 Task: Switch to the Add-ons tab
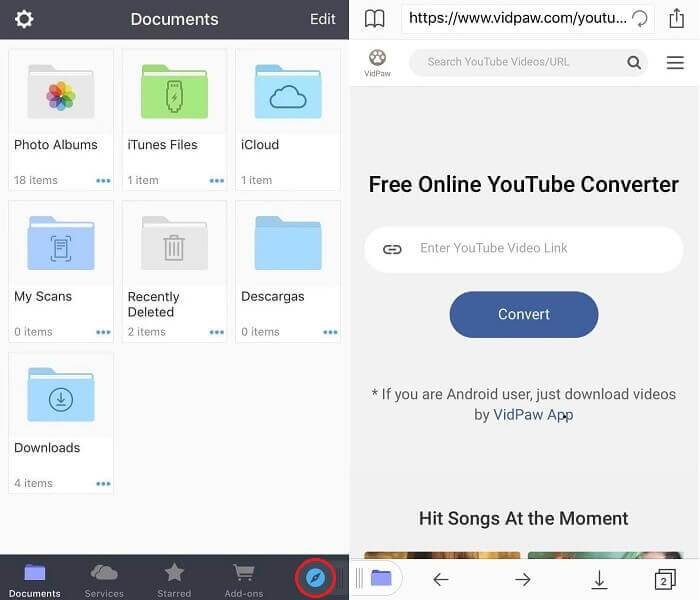click(244, 580)
